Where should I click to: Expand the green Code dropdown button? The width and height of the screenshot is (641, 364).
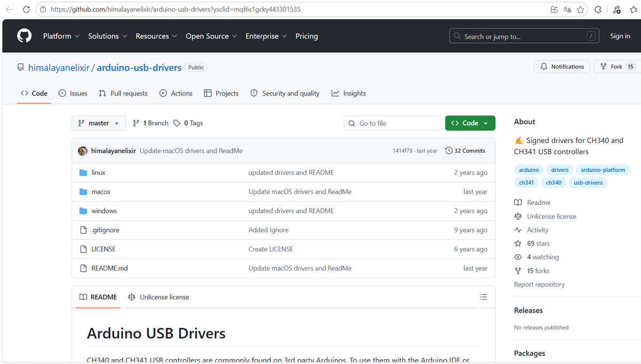pyautogui.click(x=470, y=123)
